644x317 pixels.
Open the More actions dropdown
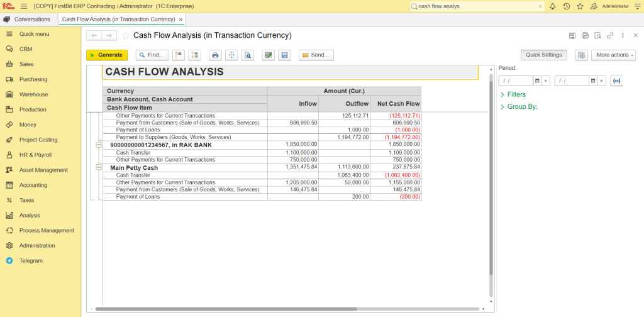click(614, 55)
